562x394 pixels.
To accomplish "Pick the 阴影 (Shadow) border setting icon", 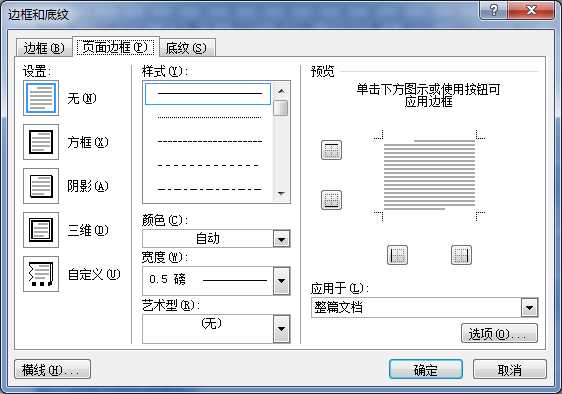I will click(41, 186).
